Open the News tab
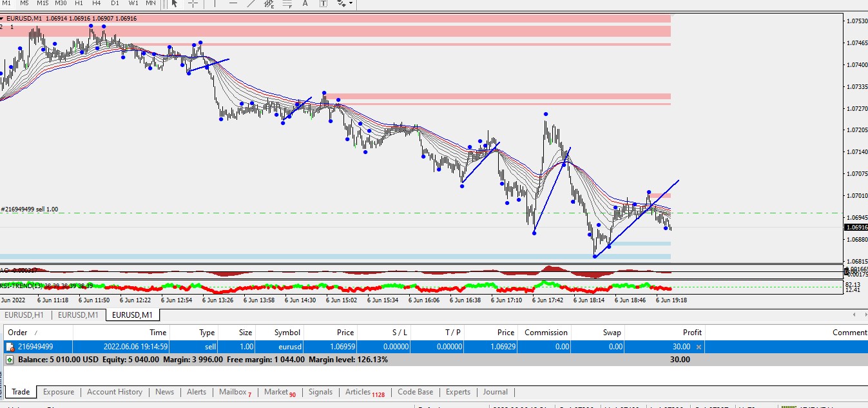 click(164, 392)
